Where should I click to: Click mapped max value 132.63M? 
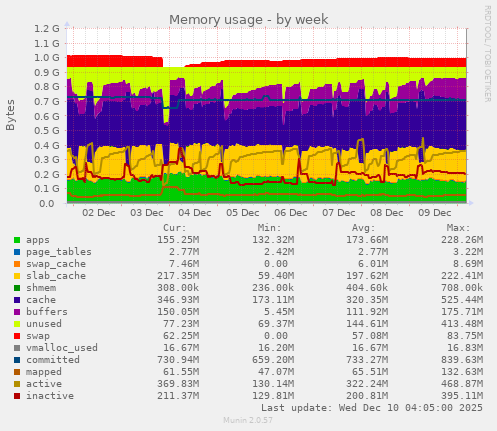(462, 372)
